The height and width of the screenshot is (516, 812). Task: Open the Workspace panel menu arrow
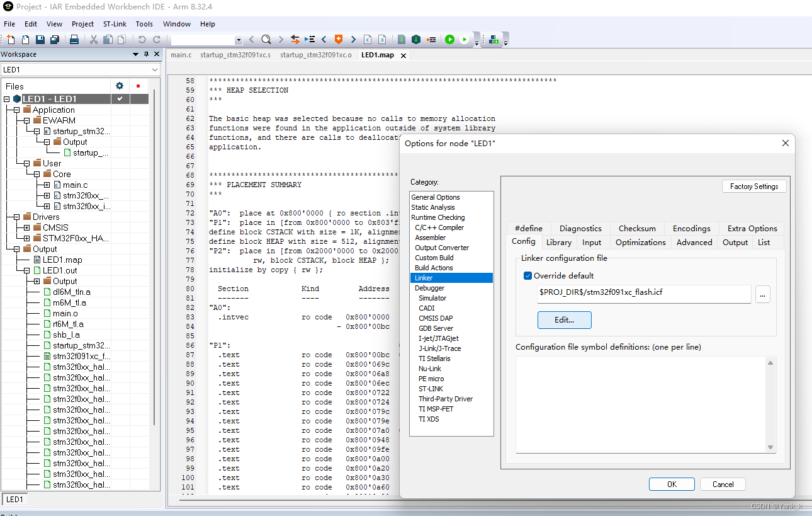coord(135,54)
